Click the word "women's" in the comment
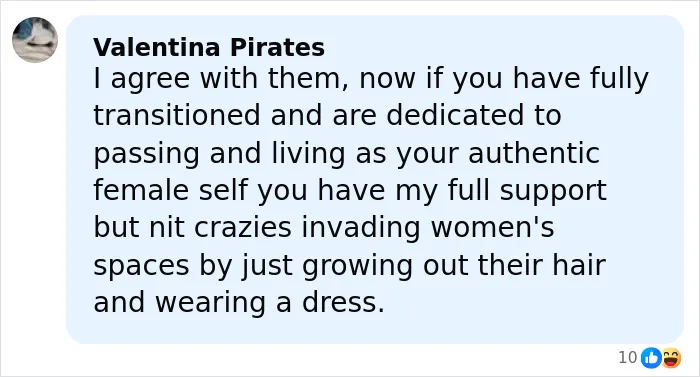 point(492,227)
